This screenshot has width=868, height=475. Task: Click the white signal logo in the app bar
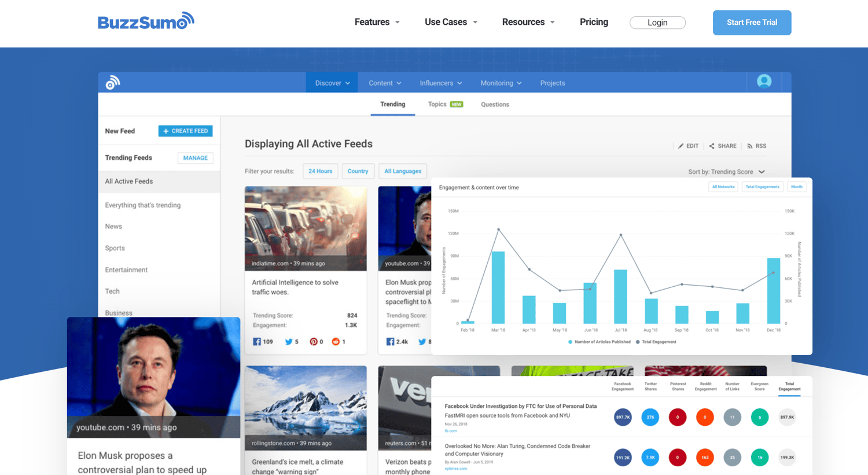coord(113,83)
